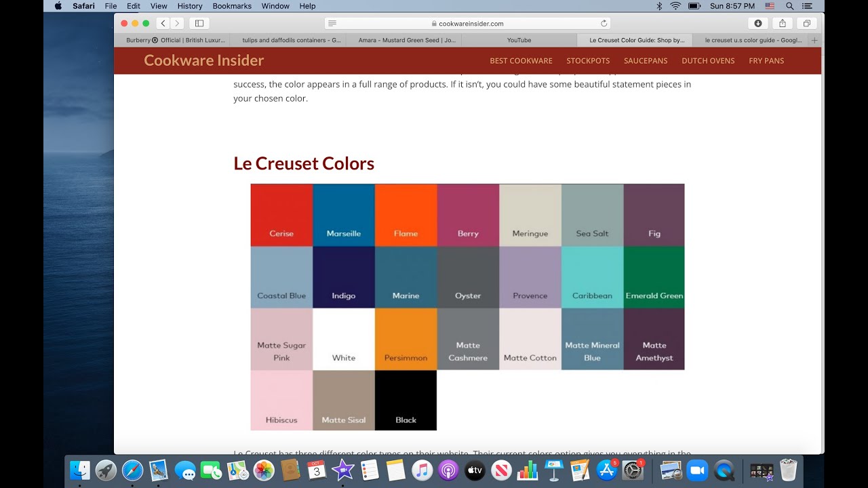This screenshot has width=868, height=488.
Task: Switch to Burberry Official tab
Action: pyautogui.click(x=172, y=40)
